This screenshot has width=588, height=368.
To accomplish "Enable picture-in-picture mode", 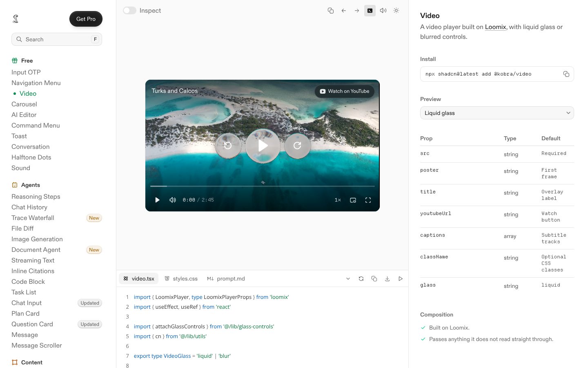I will [x=353, y=200].
